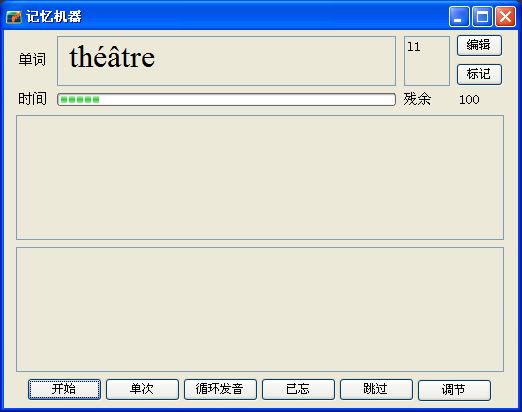Viewport: 522px width, 412px height.
Task: Click the 时间 label
Action: pos(32,99)
